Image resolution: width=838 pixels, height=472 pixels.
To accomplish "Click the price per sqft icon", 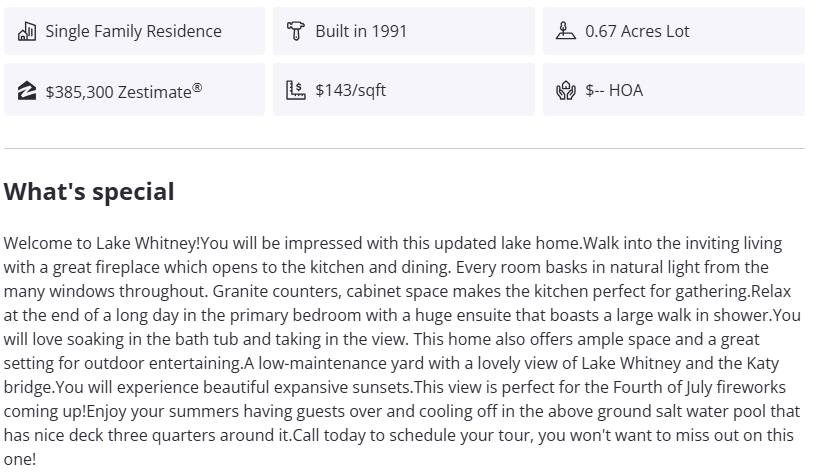I will pos(295,91).
